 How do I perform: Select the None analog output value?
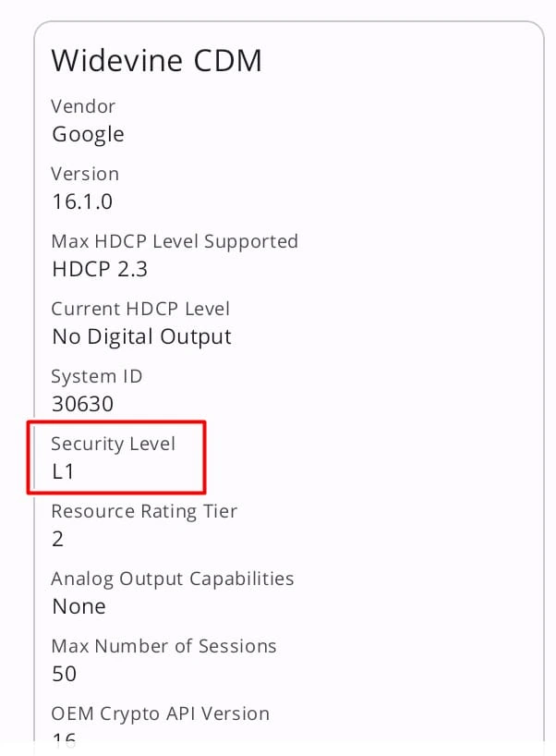click(79, 606)
